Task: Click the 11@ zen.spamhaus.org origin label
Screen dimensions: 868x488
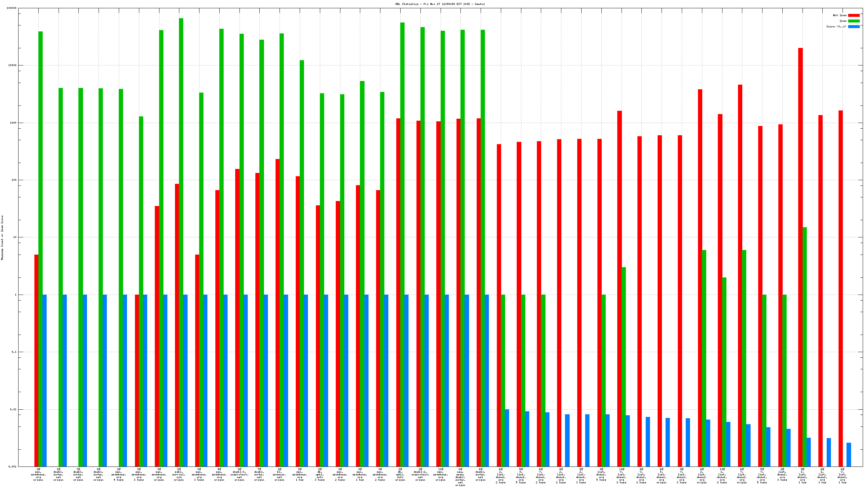Action: tap(440, 474)
